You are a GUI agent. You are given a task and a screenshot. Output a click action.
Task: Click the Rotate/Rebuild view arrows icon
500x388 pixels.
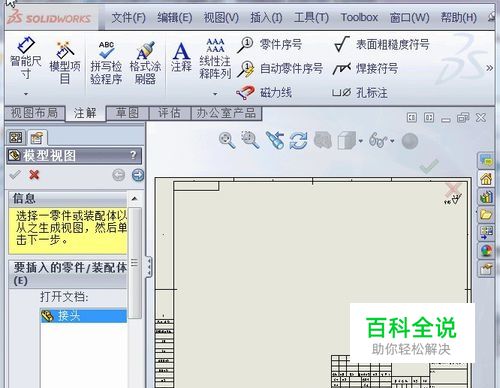pos(299,140)
